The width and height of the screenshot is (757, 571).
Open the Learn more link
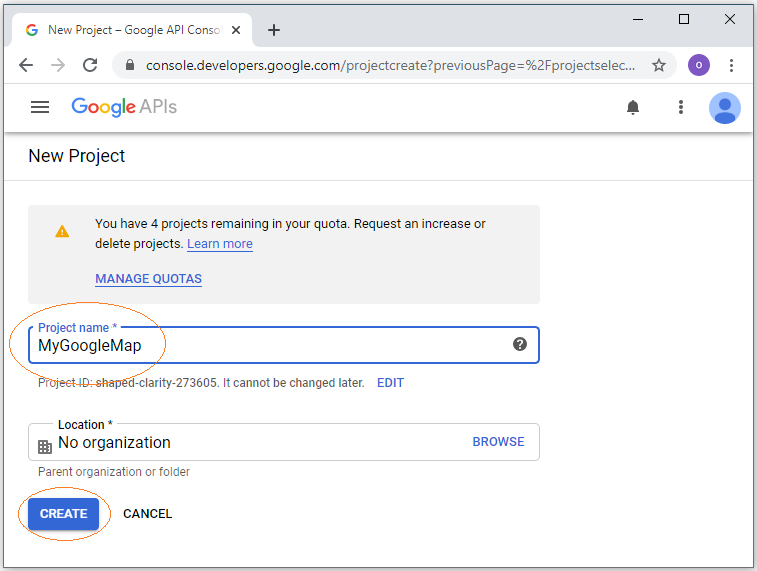220,244
